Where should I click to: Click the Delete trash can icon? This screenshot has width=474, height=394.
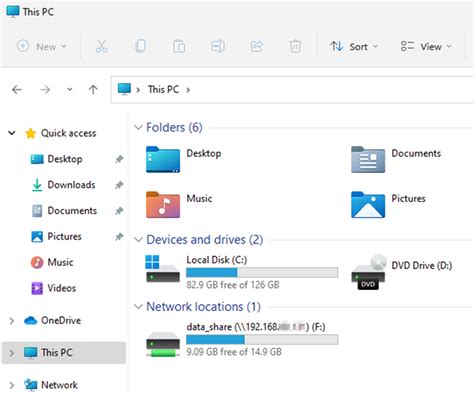[295, 46]
